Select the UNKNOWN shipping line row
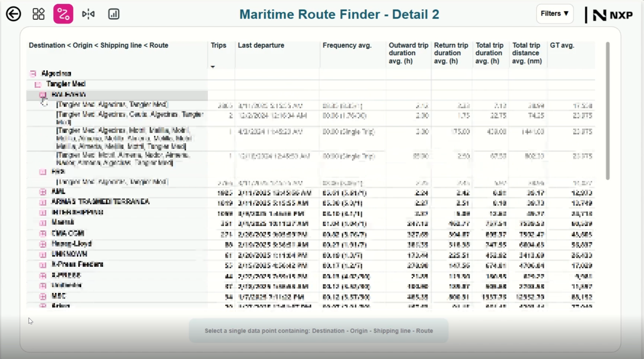Image resolution: width=644 pixels, height=359 pixels. (69, 254)
